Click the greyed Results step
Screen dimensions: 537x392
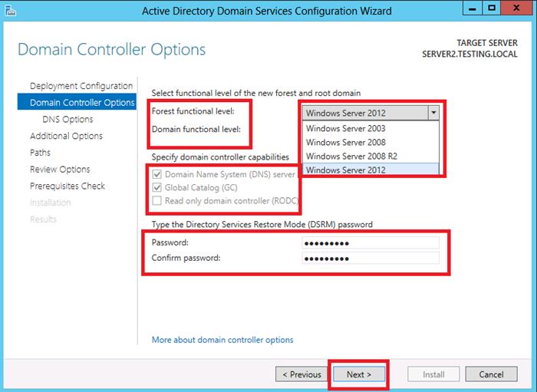[x=43, y=219]
